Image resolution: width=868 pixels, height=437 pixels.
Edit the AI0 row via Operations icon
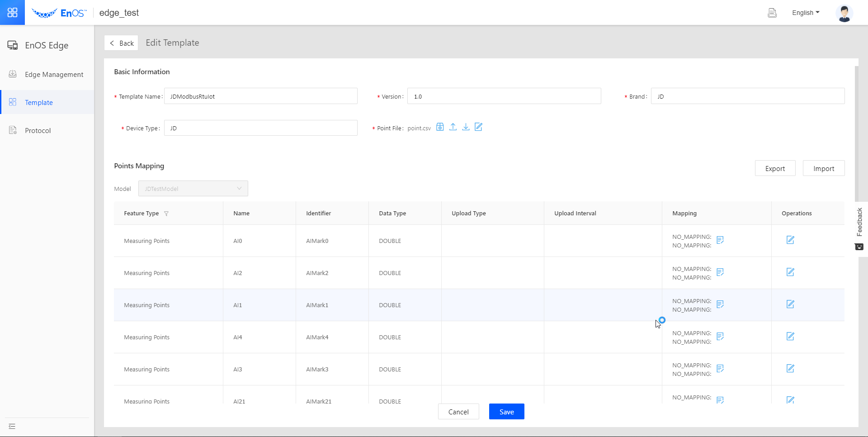click(x=790, y=240)
